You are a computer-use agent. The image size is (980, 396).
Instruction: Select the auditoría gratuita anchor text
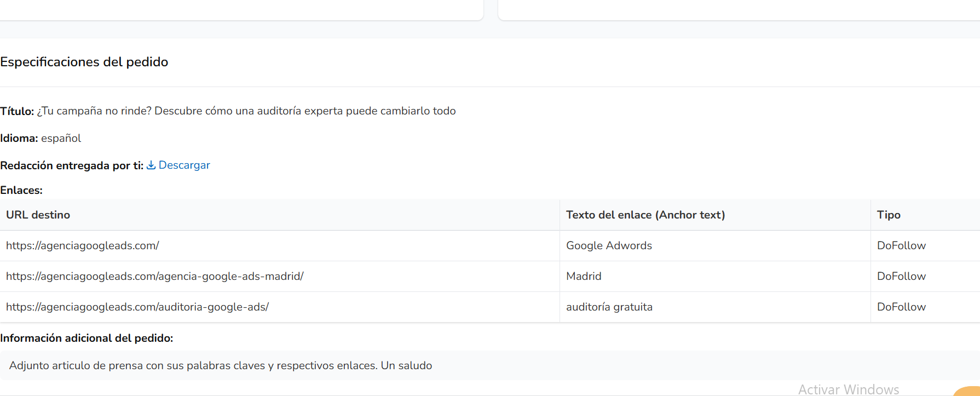point(609,307)
